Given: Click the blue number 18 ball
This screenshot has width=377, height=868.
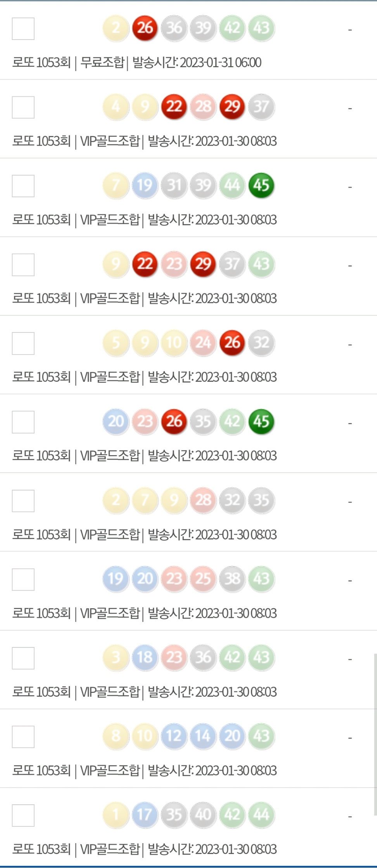Looking at the screenshot, I should (145, 658).
